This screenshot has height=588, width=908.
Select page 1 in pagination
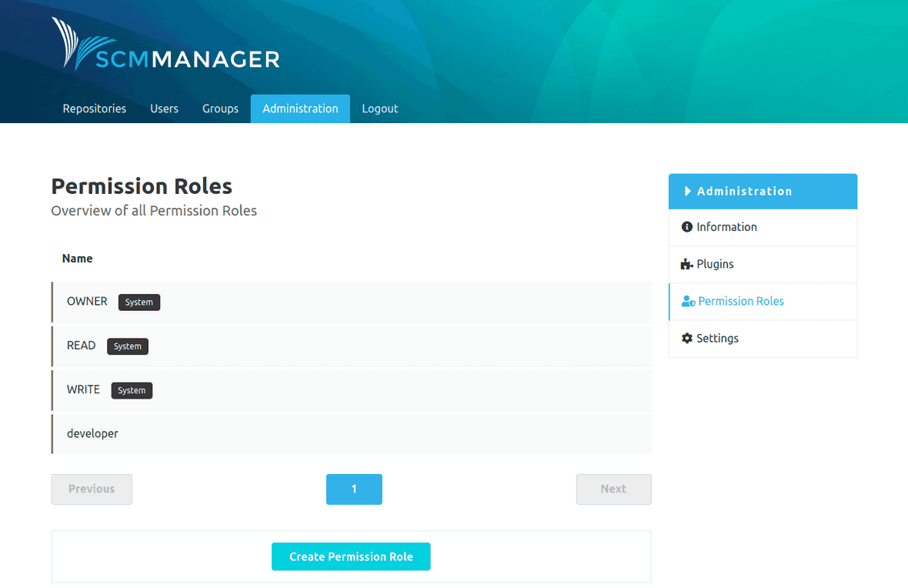click(x=354, y=489)
